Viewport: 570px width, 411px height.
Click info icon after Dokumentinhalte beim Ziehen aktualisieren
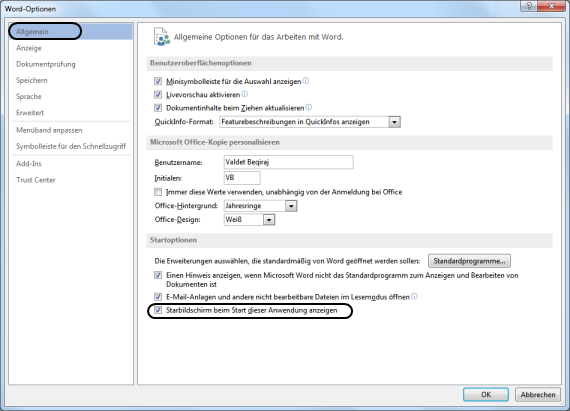309,107
